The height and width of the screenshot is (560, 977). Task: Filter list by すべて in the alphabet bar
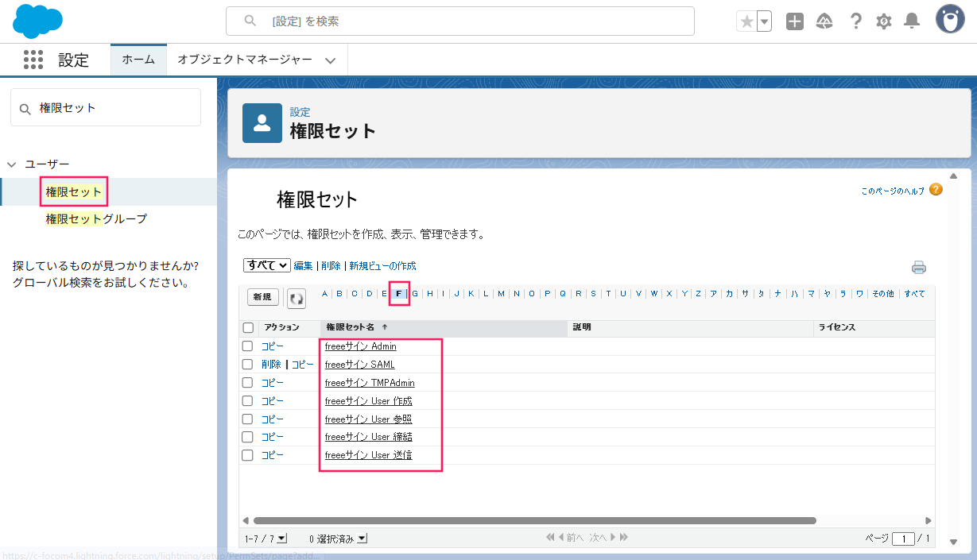coord(914,294)
